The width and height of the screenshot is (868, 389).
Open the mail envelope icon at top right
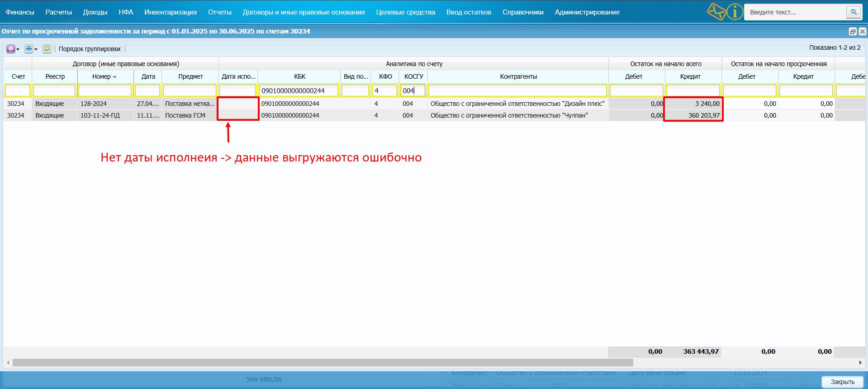coord(716,12)
